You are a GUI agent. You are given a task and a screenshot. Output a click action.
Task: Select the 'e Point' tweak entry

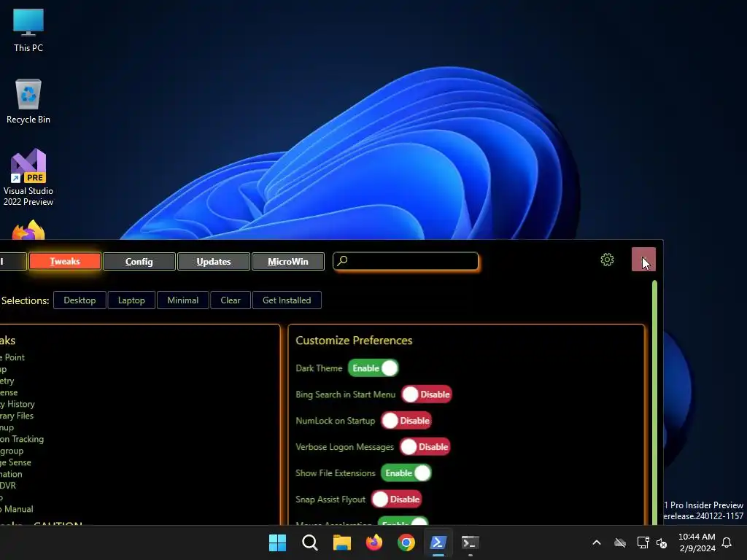[12, 357]
